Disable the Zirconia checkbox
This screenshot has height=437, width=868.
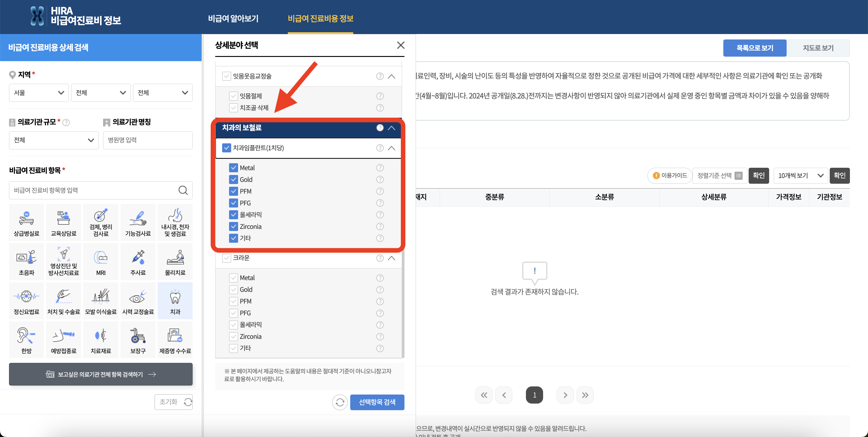pyautogui.click(x=234, y=226)
